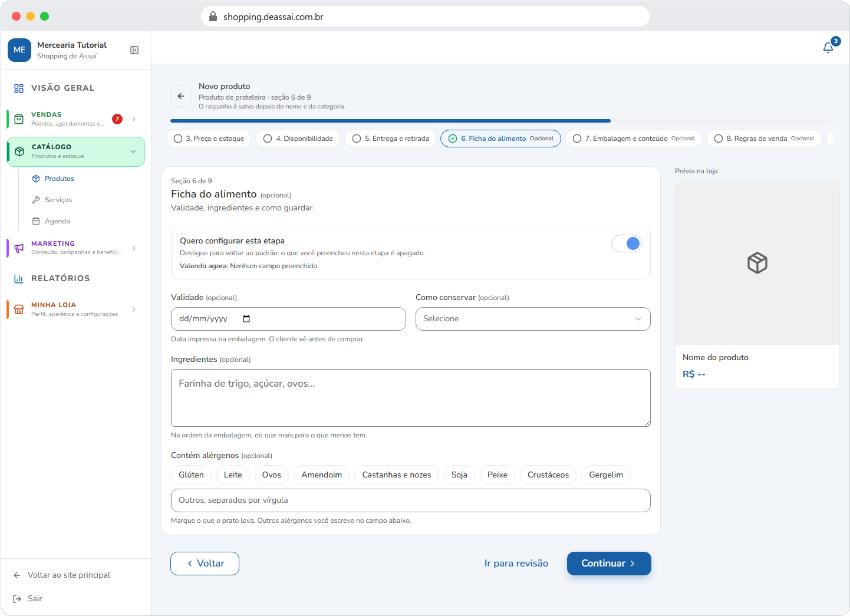Expand the Vendas menu chevron
Image resolution: width=850 pixels, height=616 pixels.
[134, 119]
